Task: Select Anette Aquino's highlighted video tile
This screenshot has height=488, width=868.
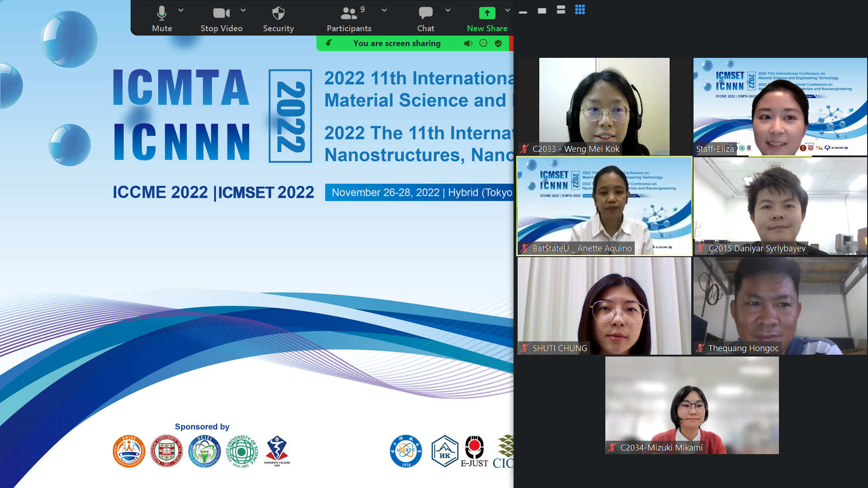Action: click(604, 206)
